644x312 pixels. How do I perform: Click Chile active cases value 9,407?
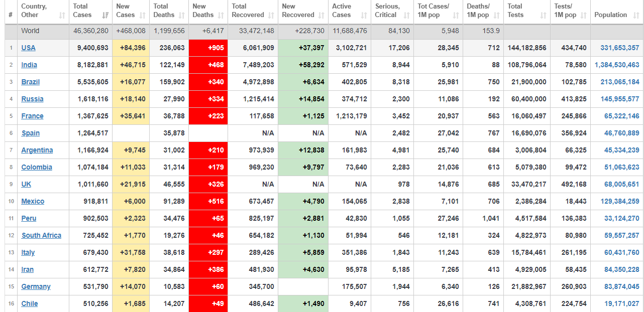point(357,303)
